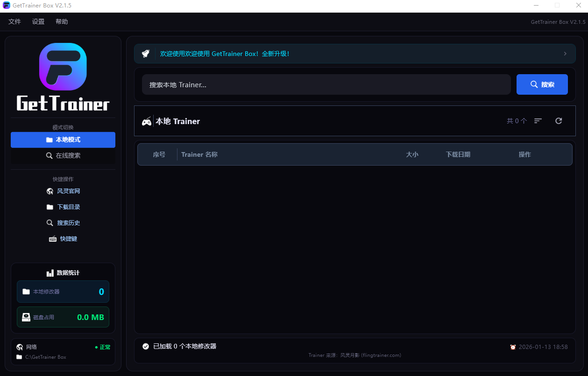The height and width of the screenshot is (376, 588).
Task: Switch to 在线搜索 mode
Action: coord(63,156)
